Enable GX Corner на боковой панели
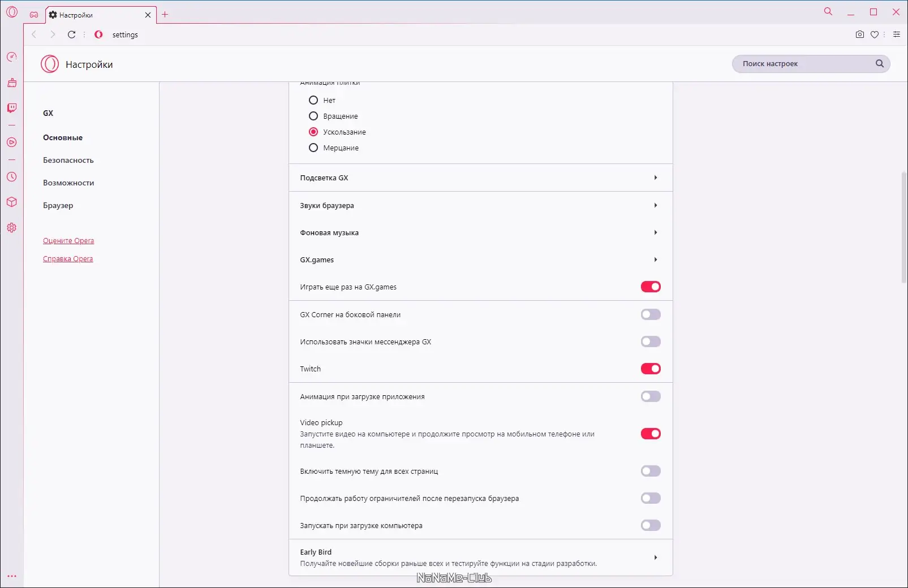908x588 pixels. pyautogui.click(x=651, y=315)
